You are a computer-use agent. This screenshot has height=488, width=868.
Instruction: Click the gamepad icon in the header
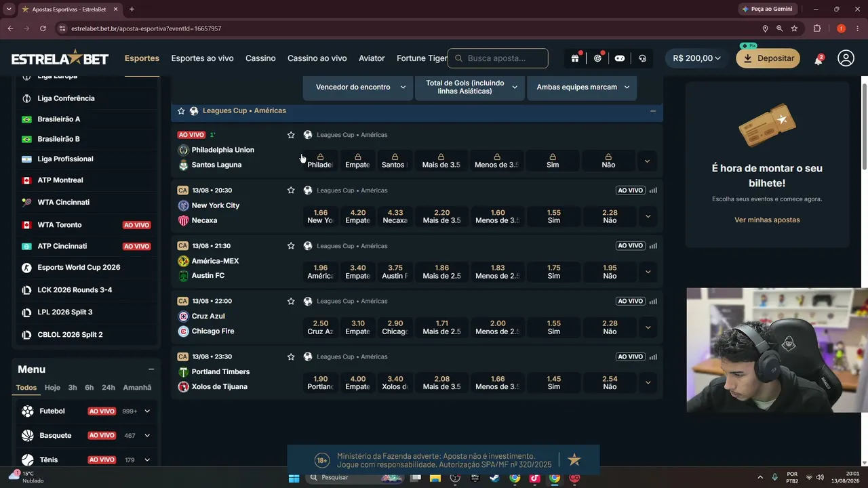(x=620, y=58)
